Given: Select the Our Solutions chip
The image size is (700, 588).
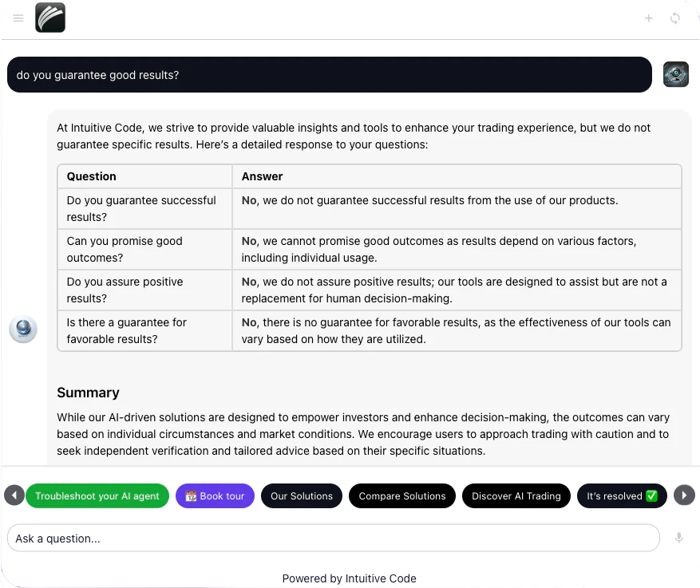Looking at the screenshot, I should coord(302,495).
